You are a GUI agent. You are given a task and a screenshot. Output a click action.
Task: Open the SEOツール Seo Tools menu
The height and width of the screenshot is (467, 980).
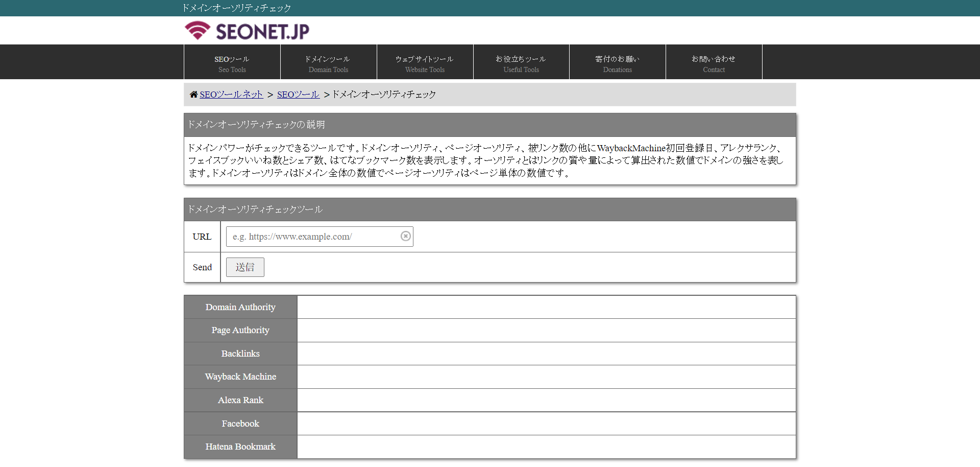pyautogui.click(x=231, y=62)
